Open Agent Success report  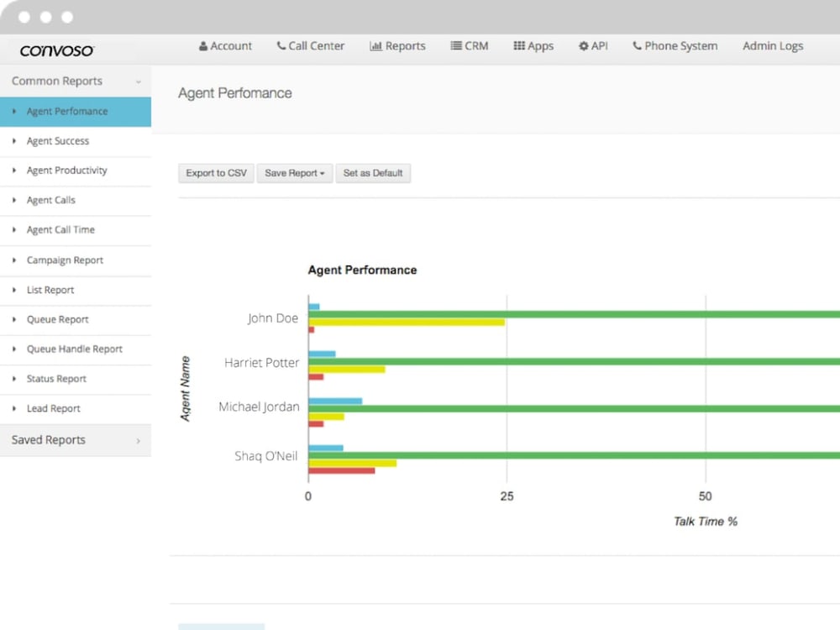point(76,141)
